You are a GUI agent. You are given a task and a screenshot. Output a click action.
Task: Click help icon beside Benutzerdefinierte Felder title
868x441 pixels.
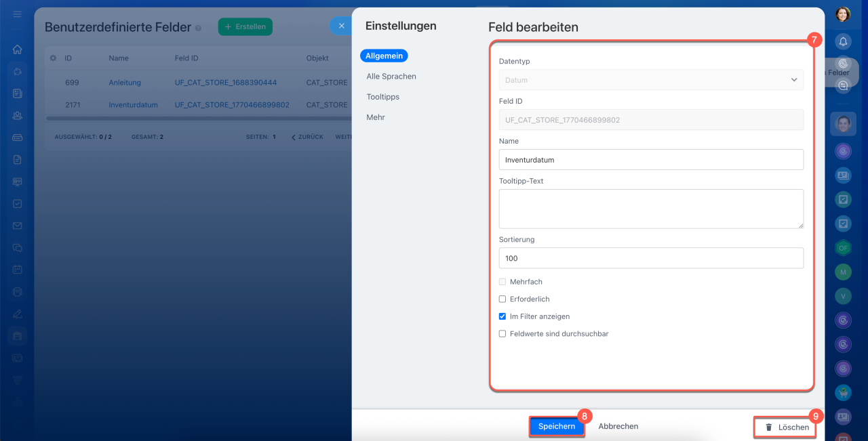click(x=198, y=28)
